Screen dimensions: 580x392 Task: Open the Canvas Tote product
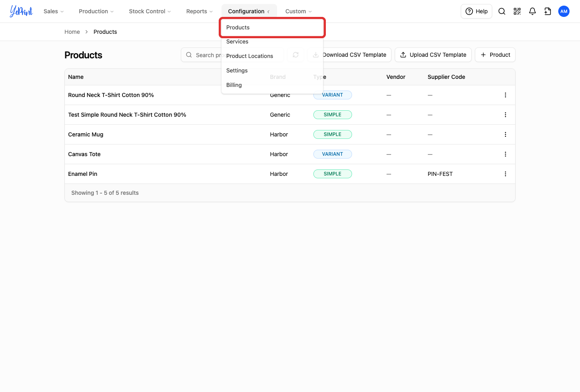pyautogui.click(x=84, y=154)
